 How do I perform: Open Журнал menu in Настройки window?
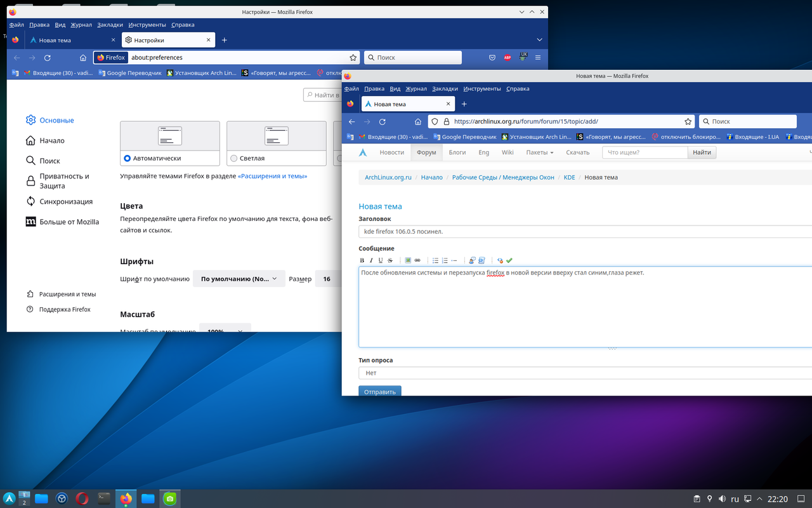click(x=81, y=25)
